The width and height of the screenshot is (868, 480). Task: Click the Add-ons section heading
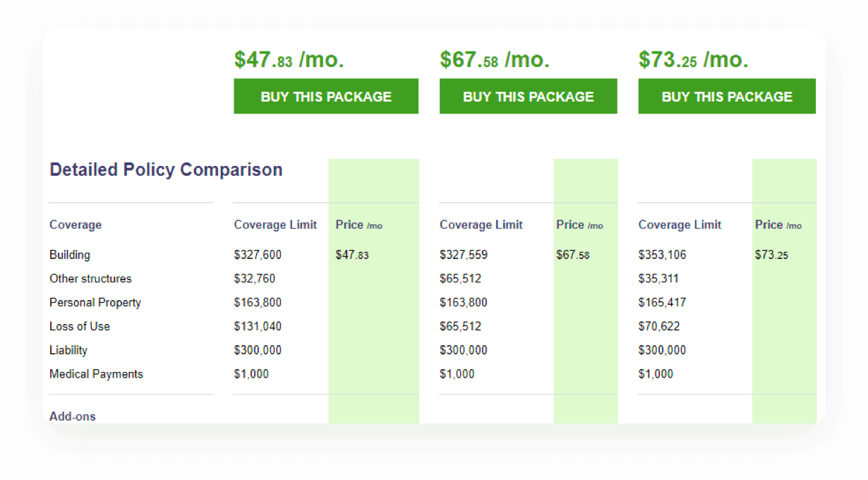73,416
